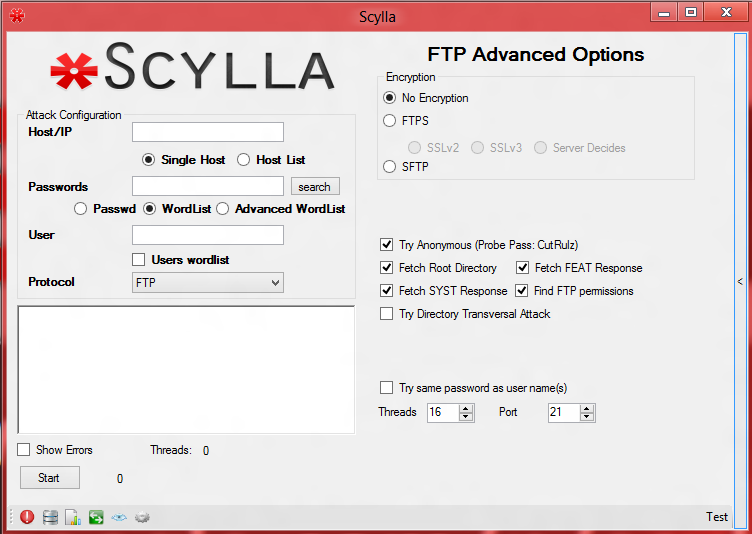Image resolution: width=752 pixels, height=534 pixels.
Task: Check Try Directory Transversal Attack
Action: click(387, 314)
